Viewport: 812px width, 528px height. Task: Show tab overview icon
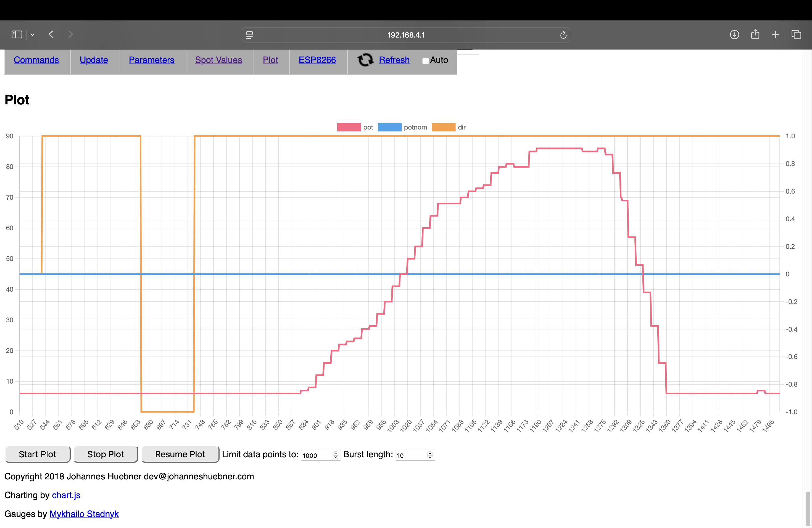pyautogui.click(x=796, y=35)
